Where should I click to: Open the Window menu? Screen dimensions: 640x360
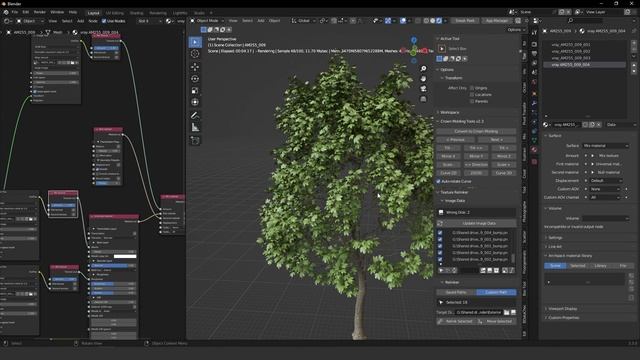coord(57,12)
